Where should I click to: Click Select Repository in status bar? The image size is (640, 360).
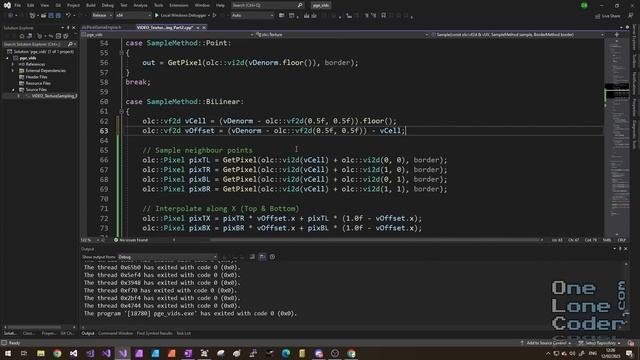pyautogui.click(x=599, y=343)
